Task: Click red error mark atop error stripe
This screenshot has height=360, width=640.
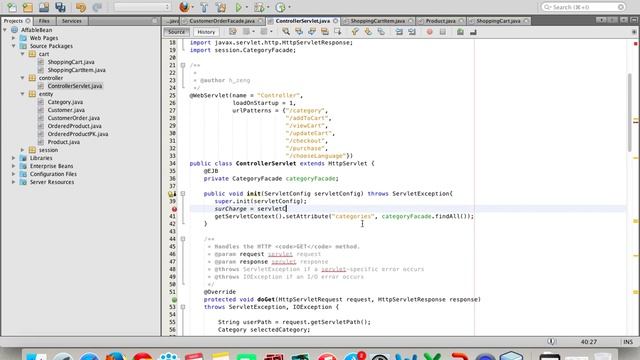Action: 636,43
